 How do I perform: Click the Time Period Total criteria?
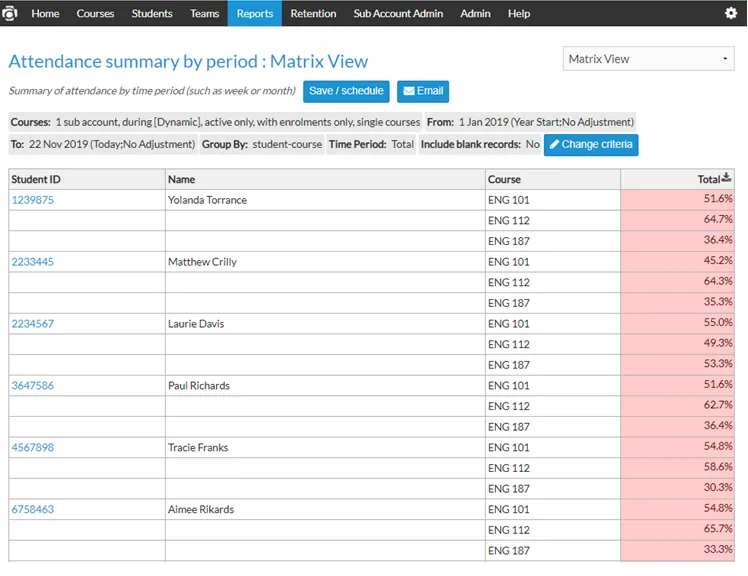[x=371, y=144]
